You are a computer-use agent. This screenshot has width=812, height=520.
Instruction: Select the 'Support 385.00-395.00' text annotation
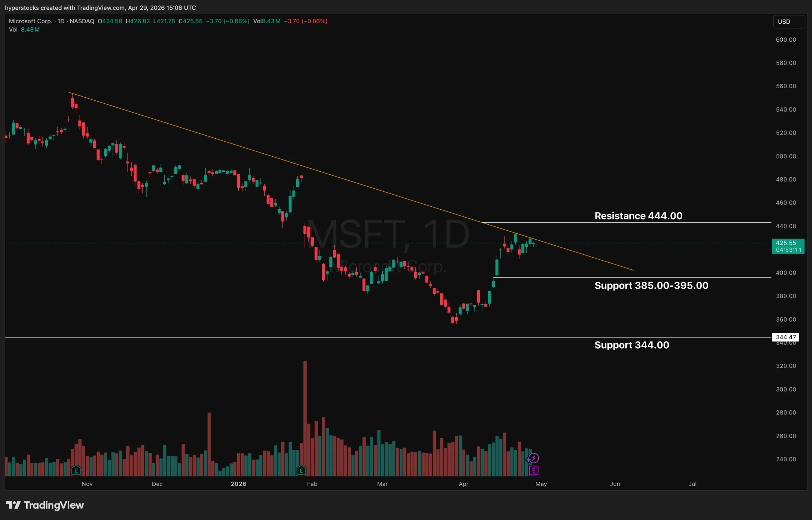[x=651, y=286]
